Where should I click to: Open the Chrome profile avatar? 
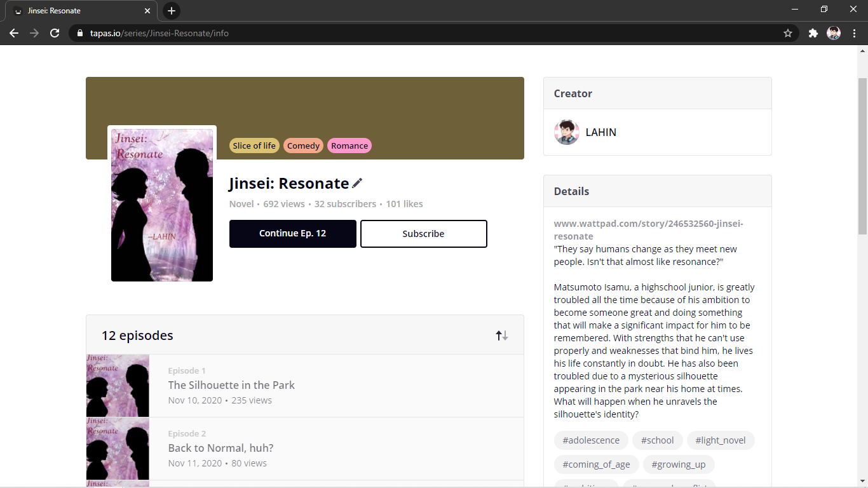click(x=833, y=33)
